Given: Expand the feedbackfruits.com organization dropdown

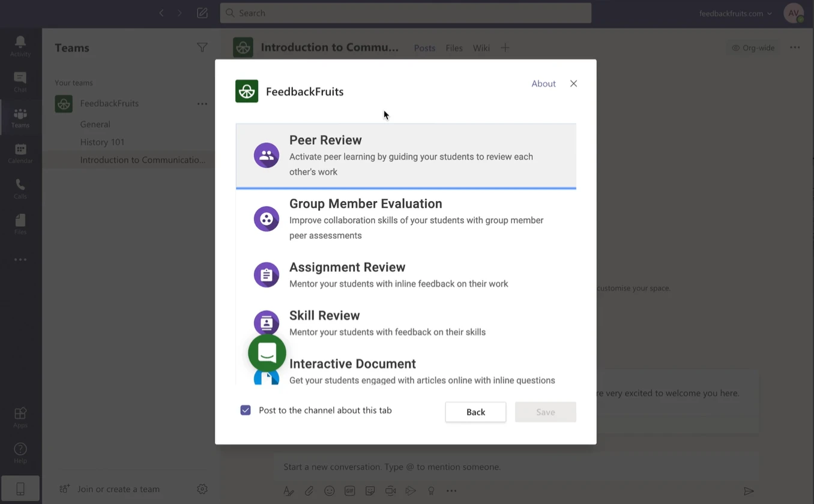Looking at the screenshot, I should click(x=735, y=13).
